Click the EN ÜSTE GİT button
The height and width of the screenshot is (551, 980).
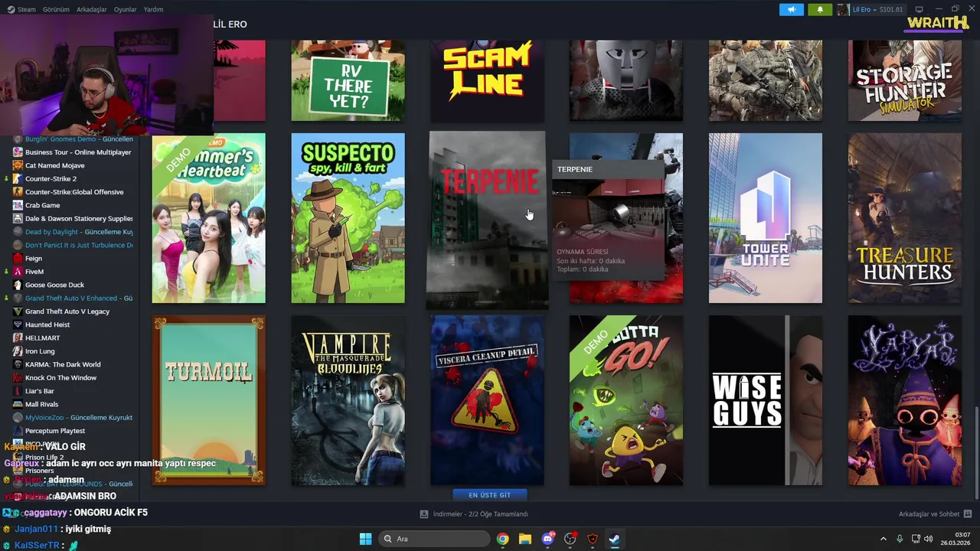tap(489, 495)
